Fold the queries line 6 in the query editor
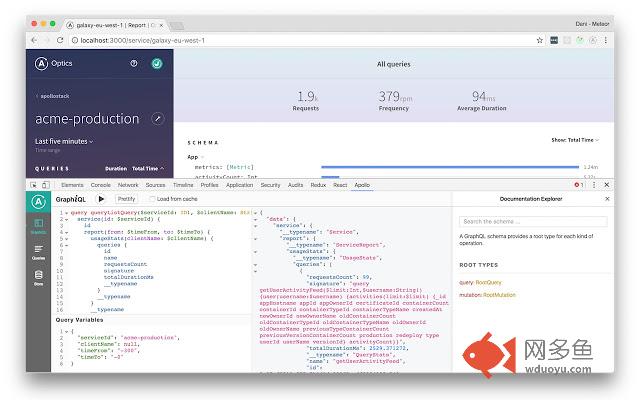 pos(66,245)
